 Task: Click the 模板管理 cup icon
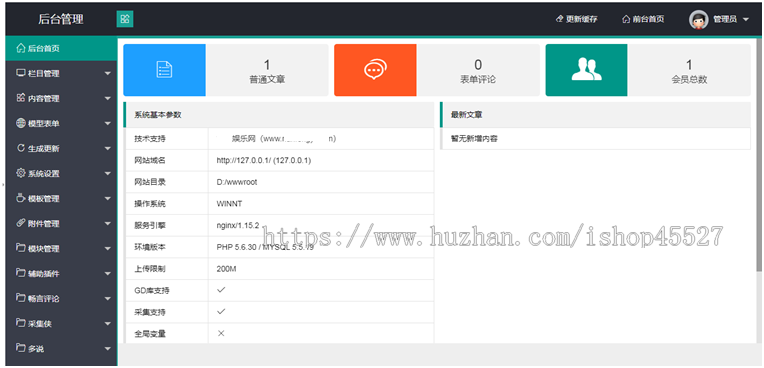click(20, 198)
